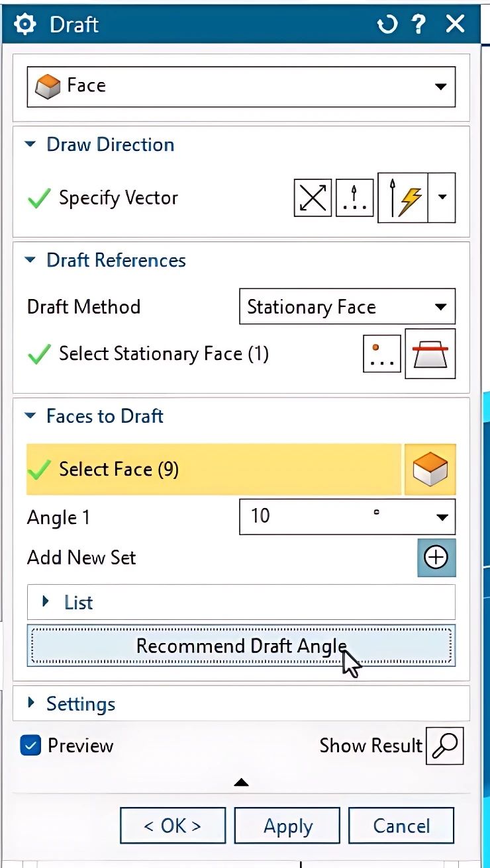Open the Vector Dialog icon

(x=354, y=198)
